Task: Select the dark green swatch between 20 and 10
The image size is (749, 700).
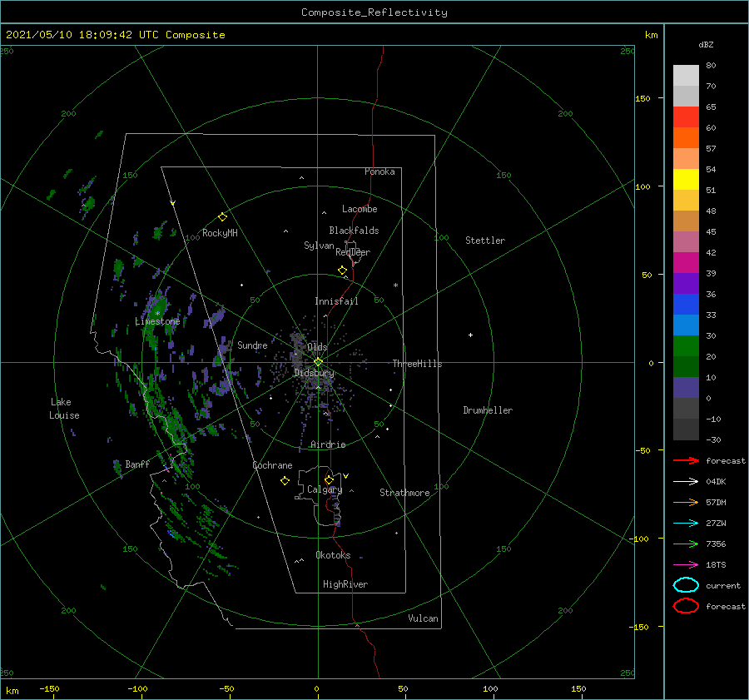Action: [x=686, y=367]
